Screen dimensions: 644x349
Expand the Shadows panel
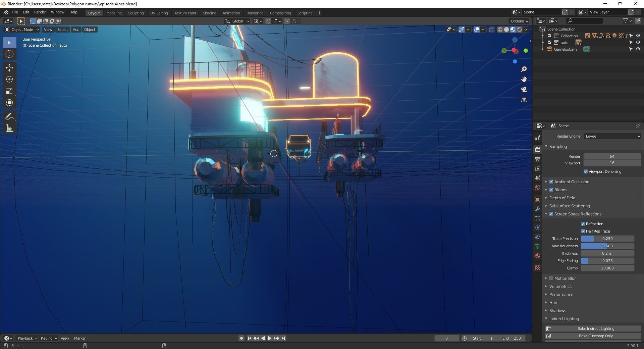[x=557, y=310]
